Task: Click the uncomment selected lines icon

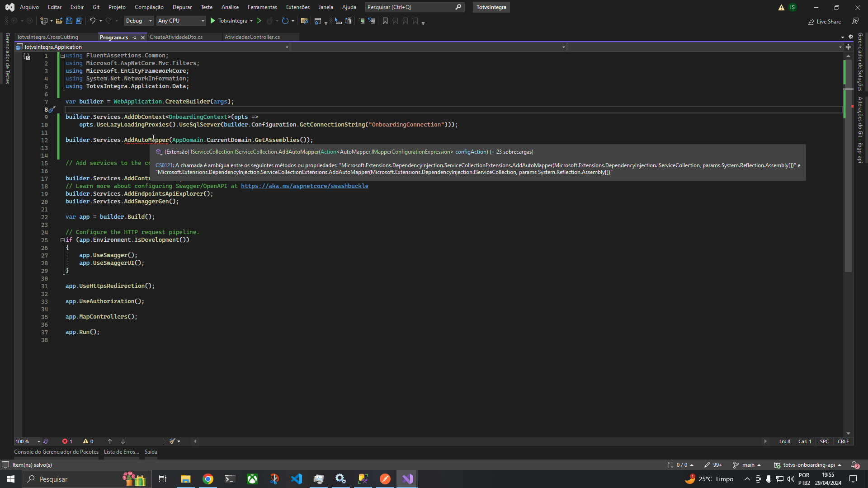Action: [x=371, y=21]
